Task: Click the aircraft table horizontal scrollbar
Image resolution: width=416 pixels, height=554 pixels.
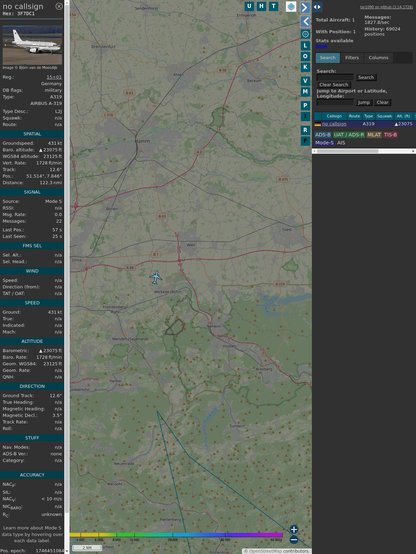Action: 364,151
